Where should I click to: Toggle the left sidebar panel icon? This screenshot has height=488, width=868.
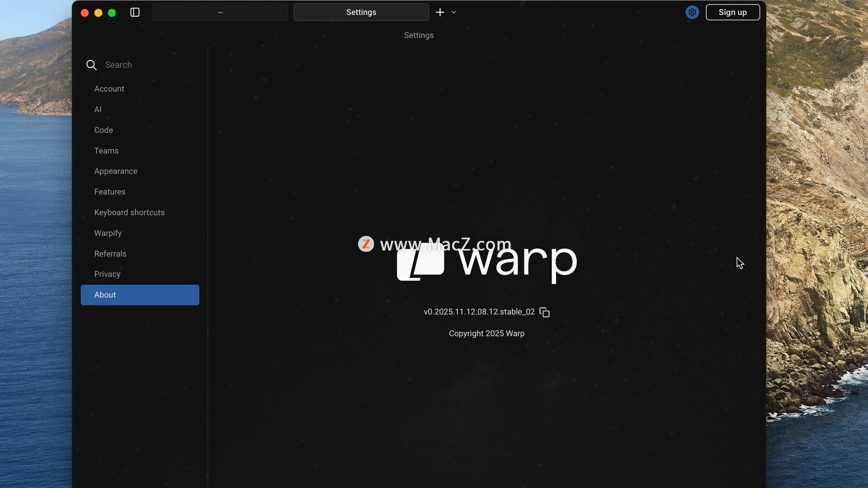point(135,12)
